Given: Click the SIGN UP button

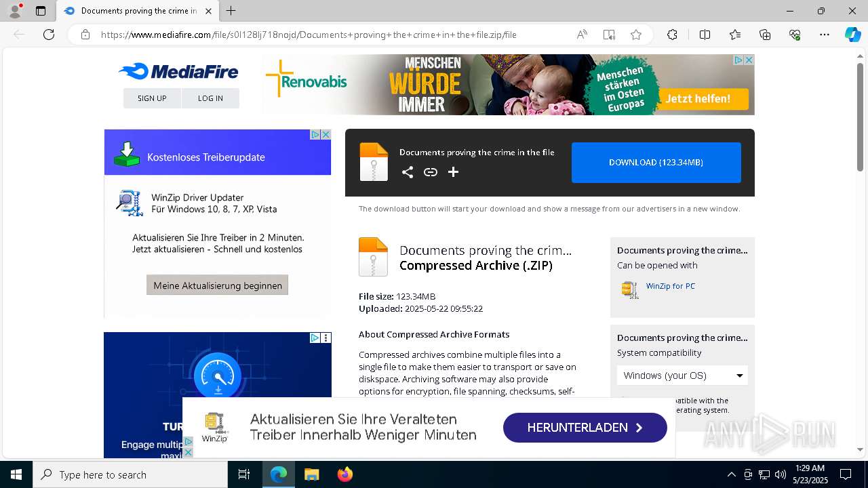Looking at the screenshot, I should tap(152, 98).
